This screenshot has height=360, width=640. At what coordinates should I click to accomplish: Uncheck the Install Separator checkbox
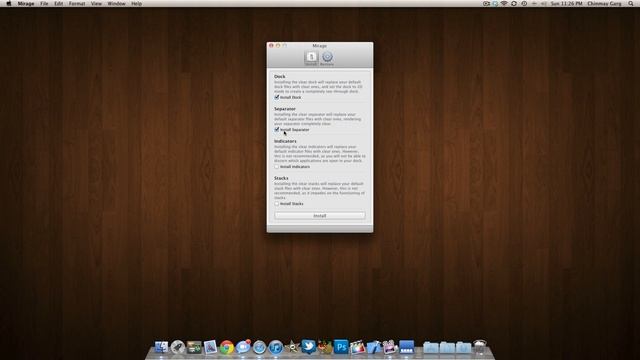pyautogui.click(x=277, y=129)
